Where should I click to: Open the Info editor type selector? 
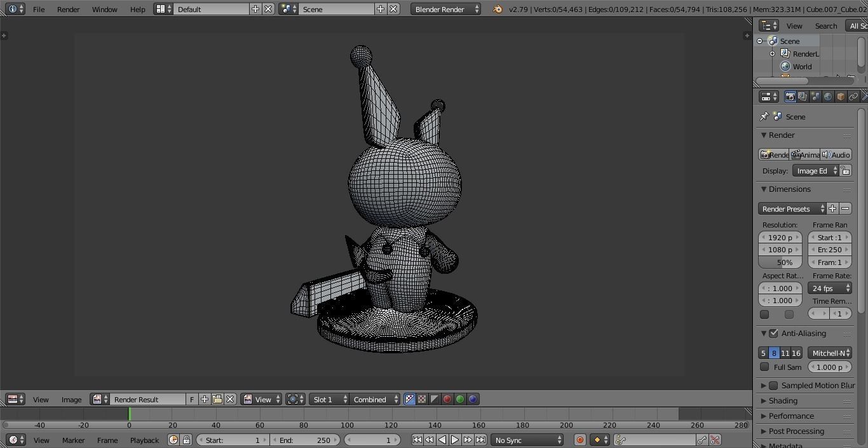tap(15, 9)
